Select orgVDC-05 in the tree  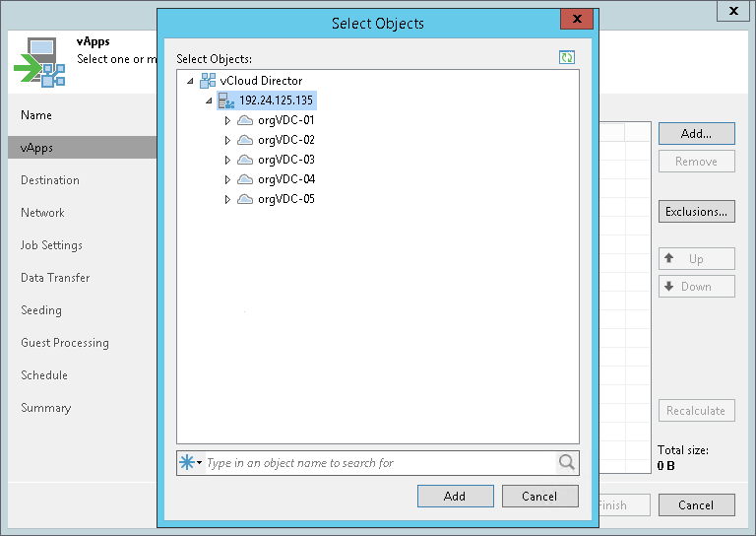point(285,199)
